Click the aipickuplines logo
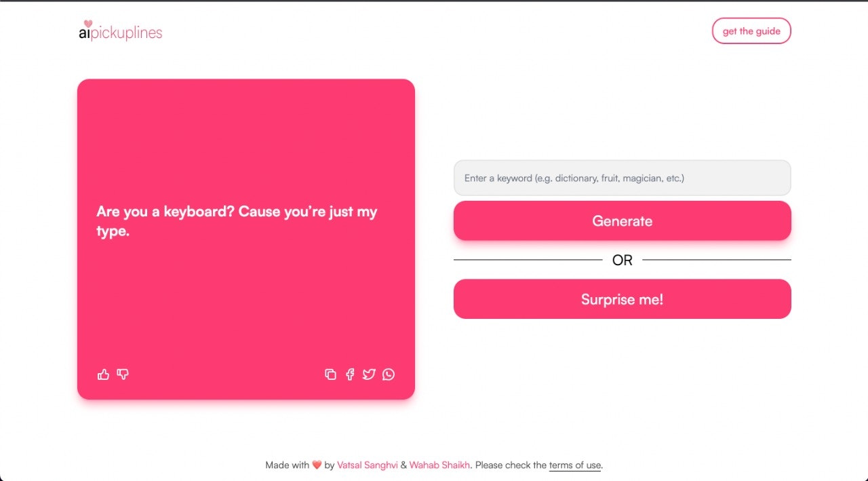The height and width of the screenshot is (481, 868). click(120, 31)
